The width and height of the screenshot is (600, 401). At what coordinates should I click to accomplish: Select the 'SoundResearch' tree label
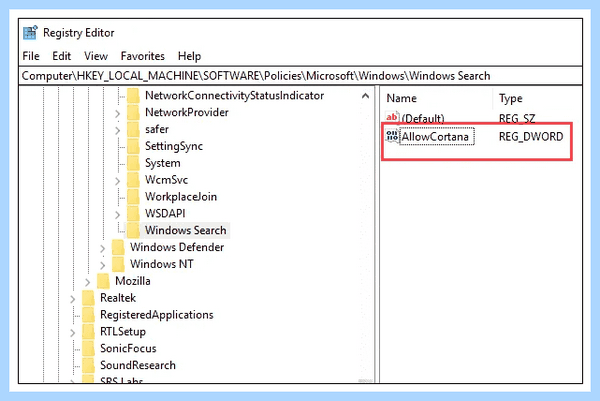(x=138, y=365)
